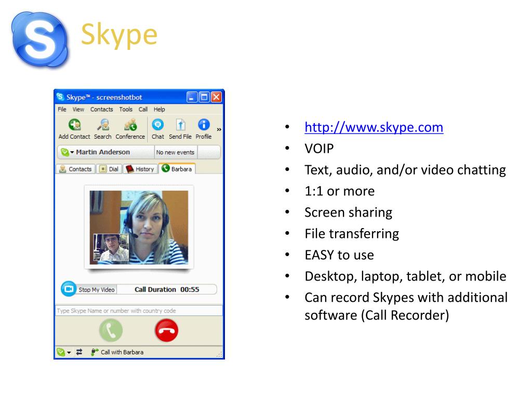Screen dimensions: 532x399
Task: Open the Tools menu
Action: (126, 109)
